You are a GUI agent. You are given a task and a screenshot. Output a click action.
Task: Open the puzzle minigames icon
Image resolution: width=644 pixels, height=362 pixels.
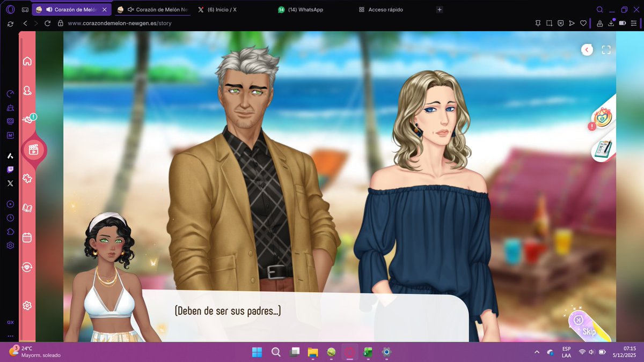[27, 179]
